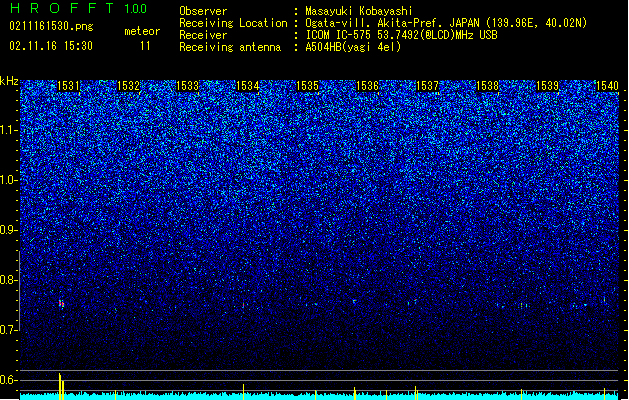
Task: Click the 1535 time marker
Action: click(307, 86)
